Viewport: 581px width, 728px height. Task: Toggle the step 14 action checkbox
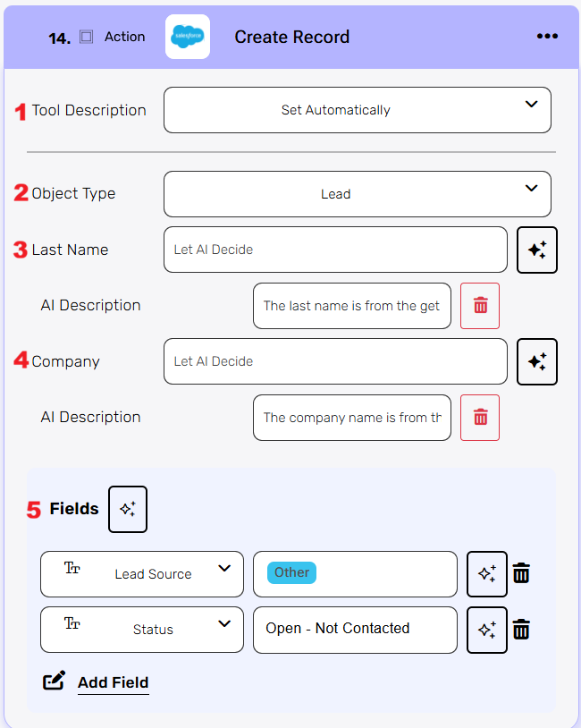[86, 37]
